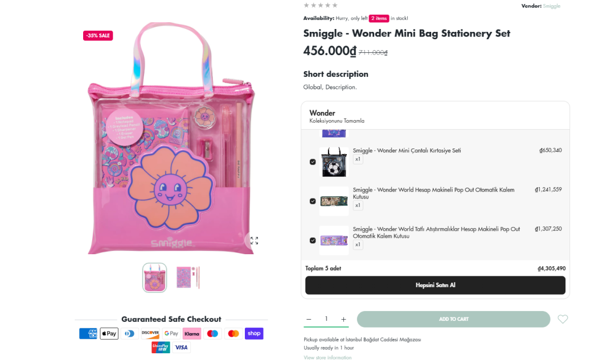Viewport: 615px width, 364px height.
Task: Click the Google Pay icon
Action: point(171,333)
